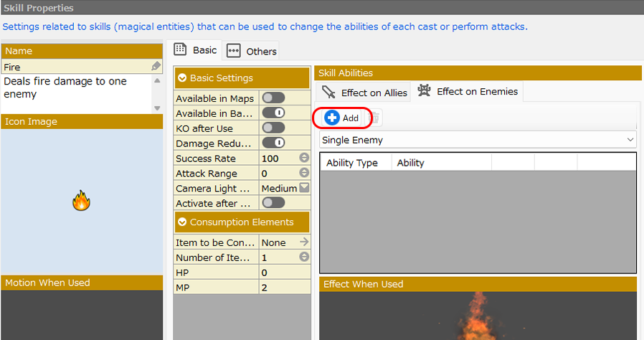Disable the Available in Battle toggle
The height and width of the screenshot is (340, 644).
click(273, 113)
